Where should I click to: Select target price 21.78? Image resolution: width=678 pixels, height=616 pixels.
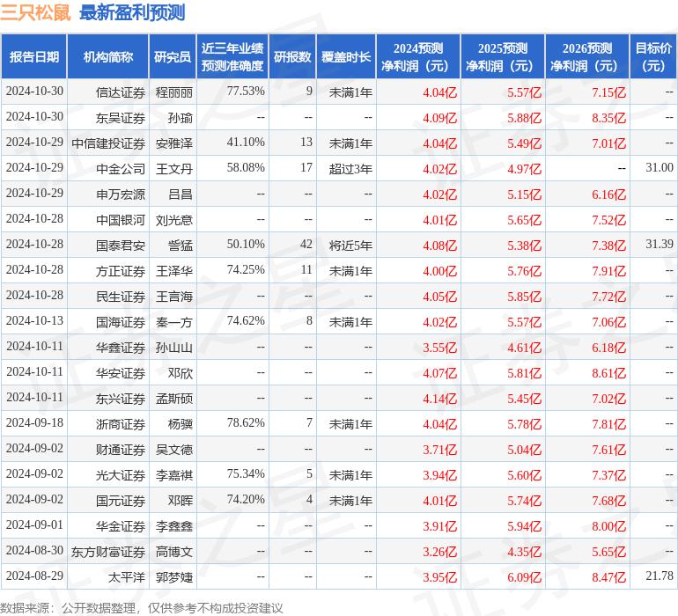pyautogui.click(x=660, y=576)
